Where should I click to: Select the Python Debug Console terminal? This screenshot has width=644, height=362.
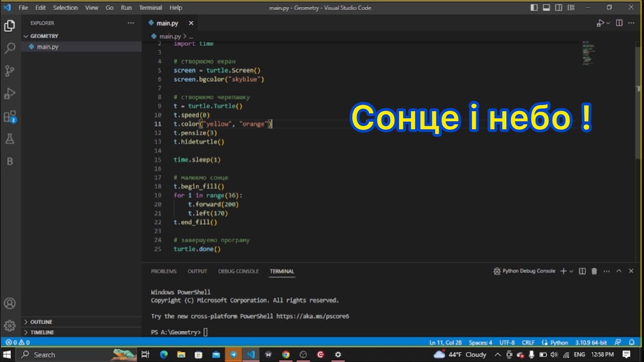(524, 271)
